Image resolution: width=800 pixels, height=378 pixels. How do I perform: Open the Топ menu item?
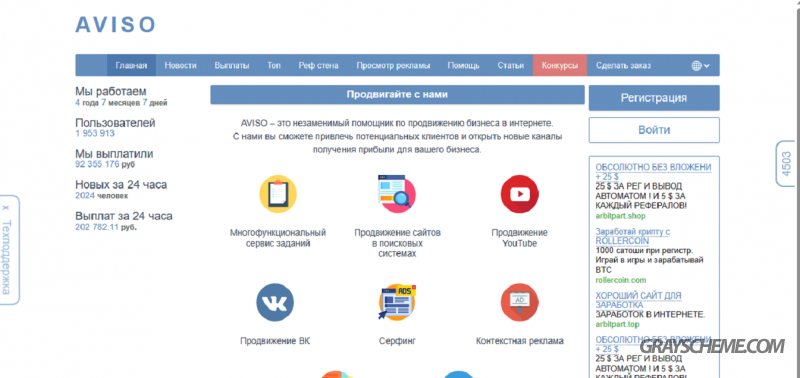[274, 65]
